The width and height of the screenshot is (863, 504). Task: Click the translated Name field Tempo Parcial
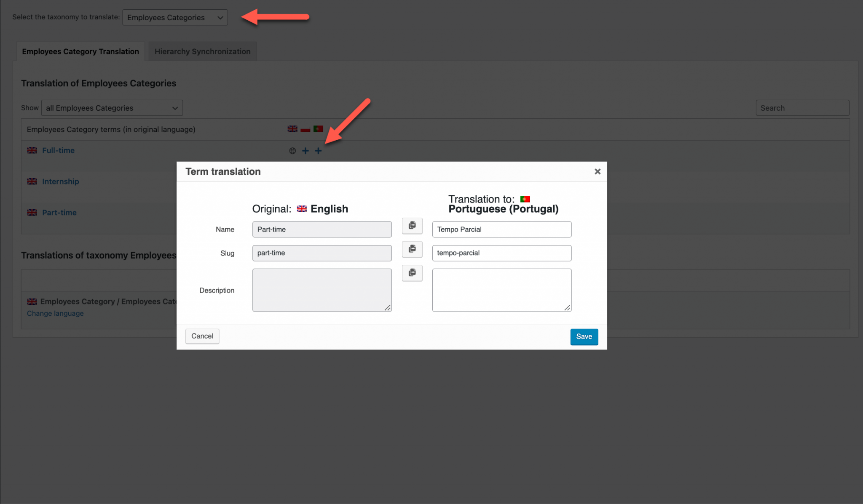click(x=501, y=229)
